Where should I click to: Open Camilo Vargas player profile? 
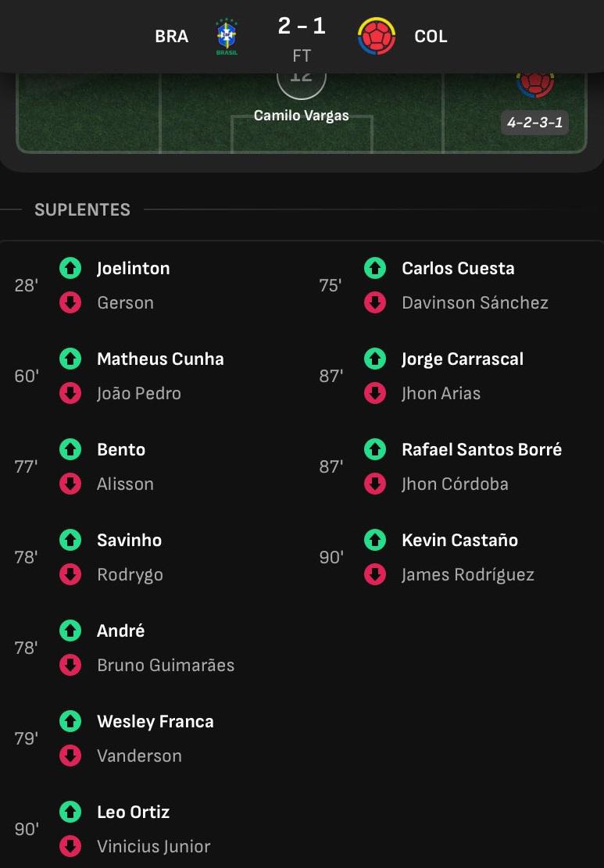301,115
